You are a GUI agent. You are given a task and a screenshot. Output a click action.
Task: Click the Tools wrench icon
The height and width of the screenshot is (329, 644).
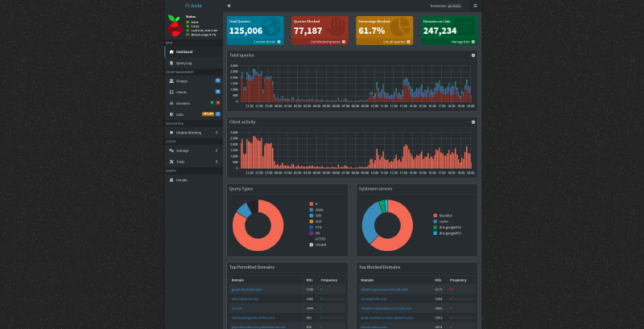pyautogui.click(x=171, y=162)
